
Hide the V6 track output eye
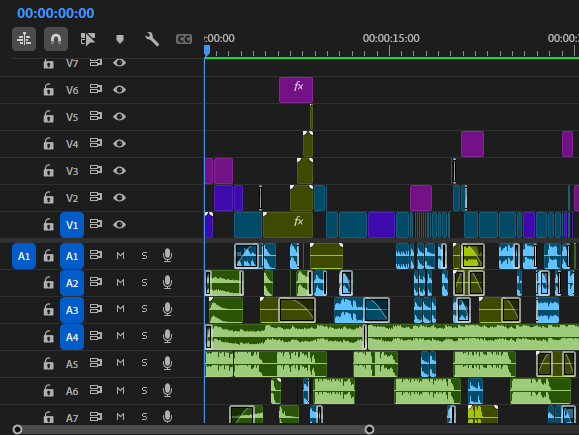(x=119, y=90)
